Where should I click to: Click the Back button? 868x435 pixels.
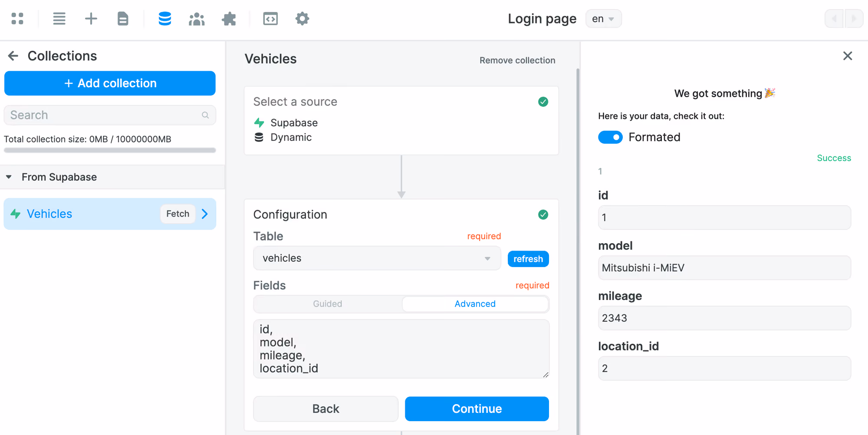325,409
